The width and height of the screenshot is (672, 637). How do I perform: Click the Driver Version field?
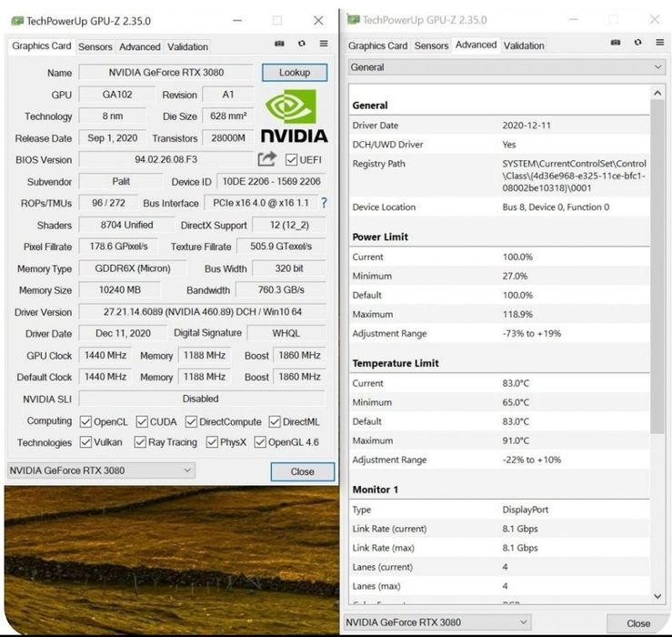coord(202,312)
